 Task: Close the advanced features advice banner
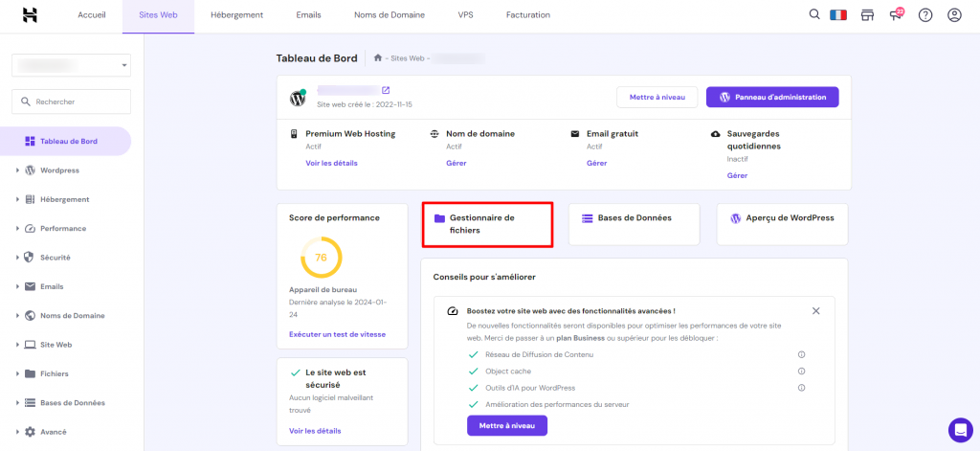click(x=815, y=311)
